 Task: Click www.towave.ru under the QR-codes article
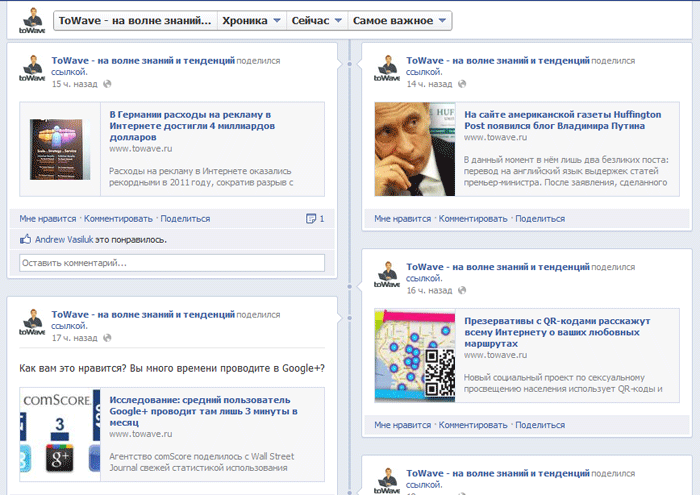tap(495, 355)
